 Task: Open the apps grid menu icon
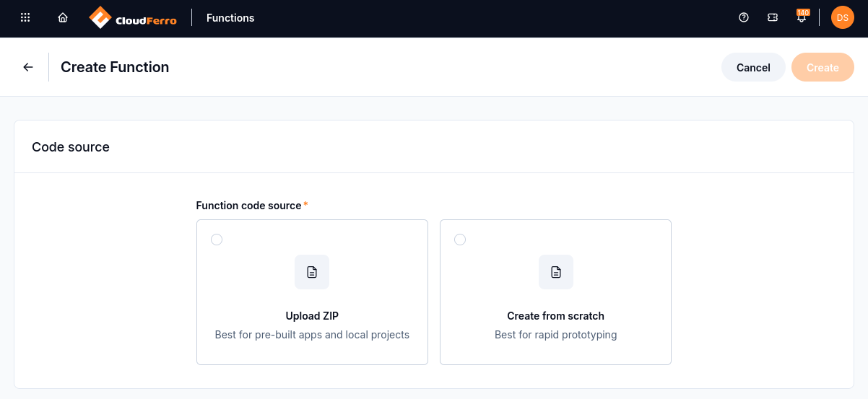(25, 18)
